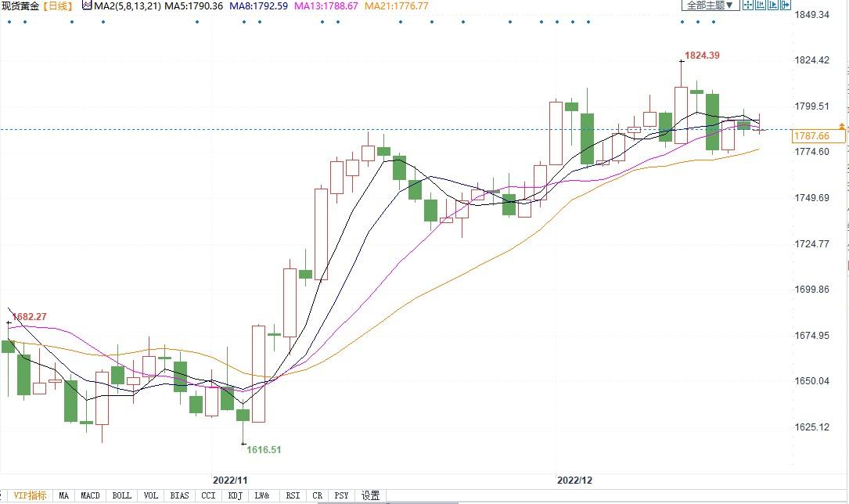This screenshot has height=504, width=849.
Task: Select the VIP指标 tab
Action: (30, 495)
